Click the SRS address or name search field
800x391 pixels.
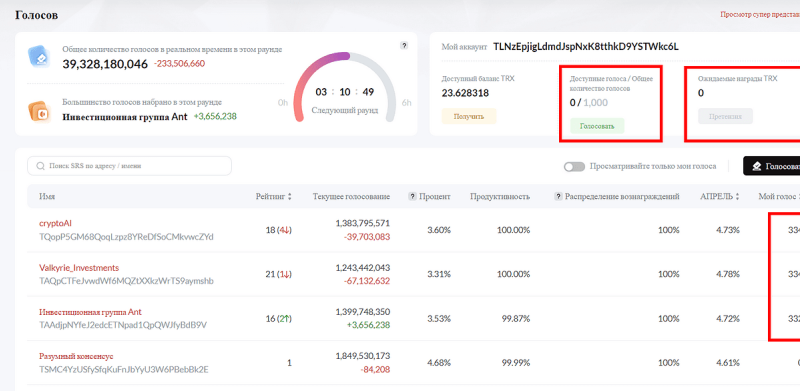[129, 166]
